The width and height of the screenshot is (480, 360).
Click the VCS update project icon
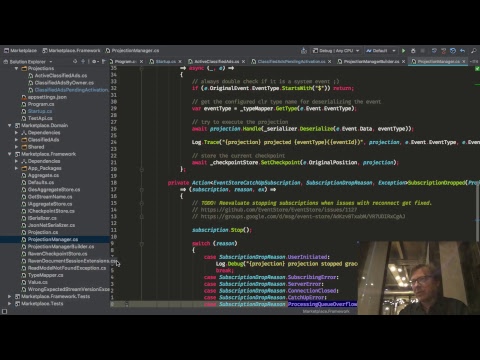[434, 51]
